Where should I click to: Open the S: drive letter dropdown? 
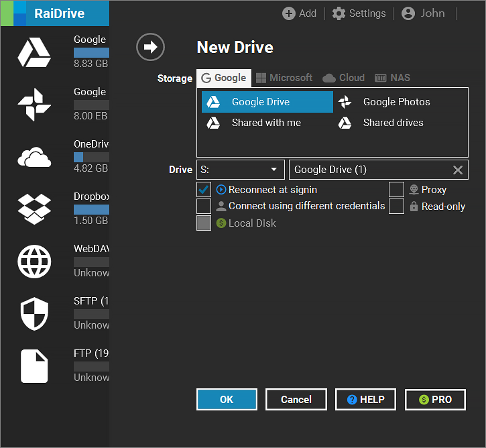point(241,170)
